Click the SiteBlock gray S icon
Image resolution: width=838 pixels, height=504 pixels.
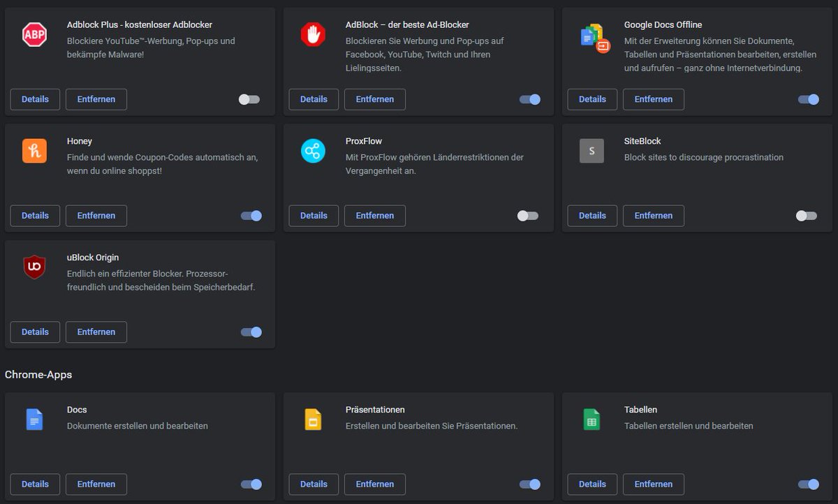coord(591,151)
